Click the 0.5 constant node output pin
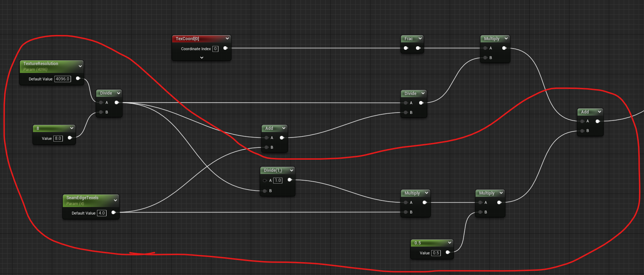The width and height of the screenshot is (644, 275). click(448, 253)
